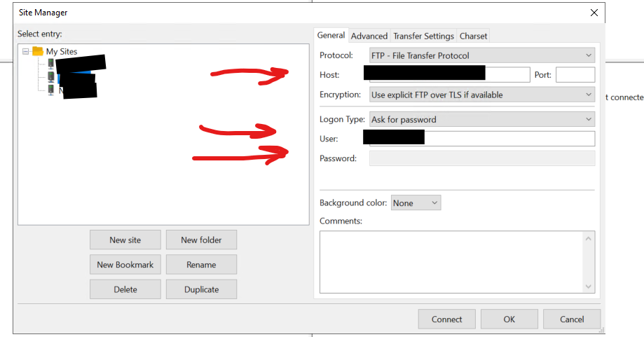Click the New Bookmark button
The height and width of the screenshot is (337, 644).
pyautogui.click(x=125, y=265)
